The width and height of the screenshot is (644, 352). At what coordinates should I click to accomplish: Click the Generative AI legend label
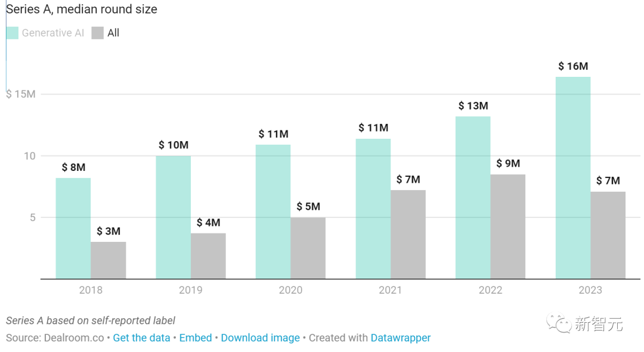click(53, 33)
